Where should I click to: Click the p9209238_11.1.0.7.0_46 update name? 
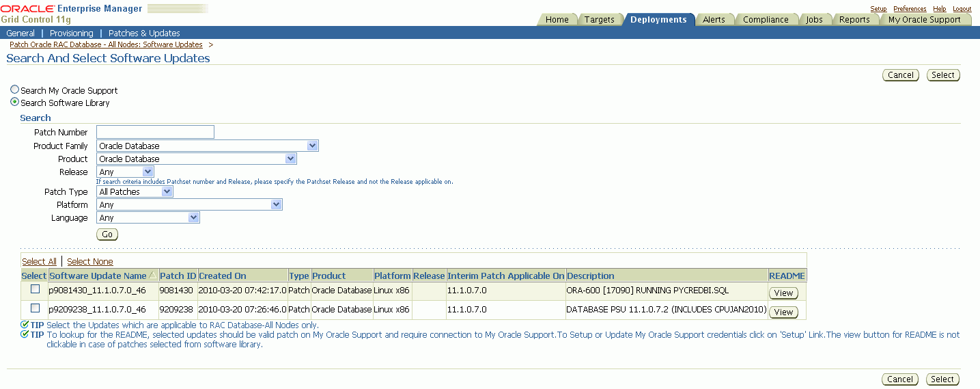point(97,309)
